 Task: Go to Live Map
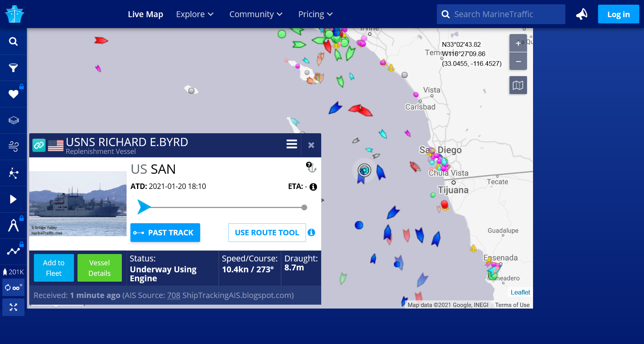pos(146,14)
